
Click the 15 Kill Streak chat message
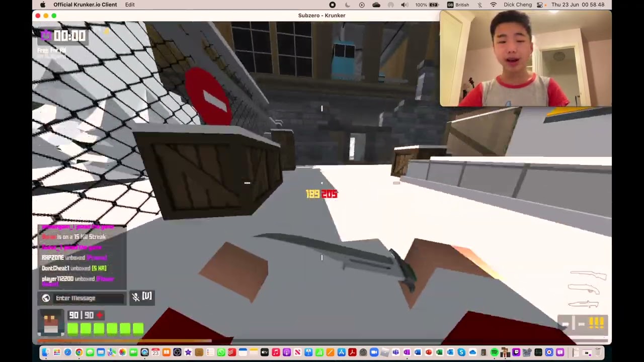74,236
